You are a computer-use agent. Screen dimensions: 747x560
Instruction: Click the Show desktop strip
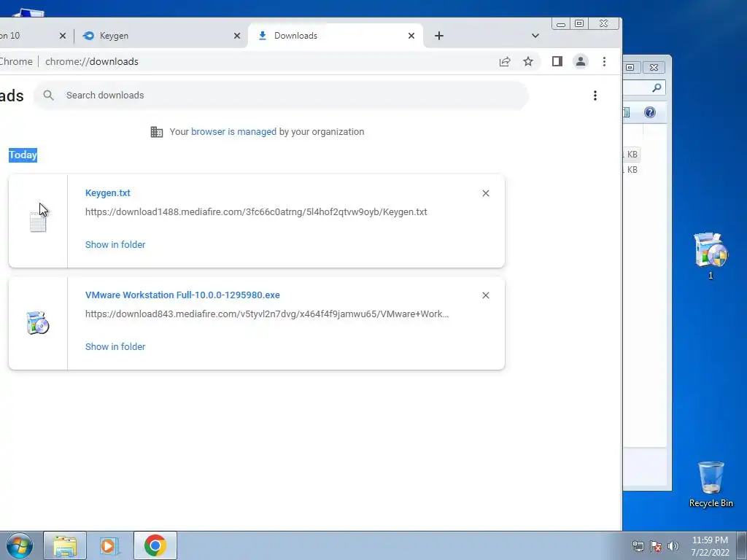point(742,545)
